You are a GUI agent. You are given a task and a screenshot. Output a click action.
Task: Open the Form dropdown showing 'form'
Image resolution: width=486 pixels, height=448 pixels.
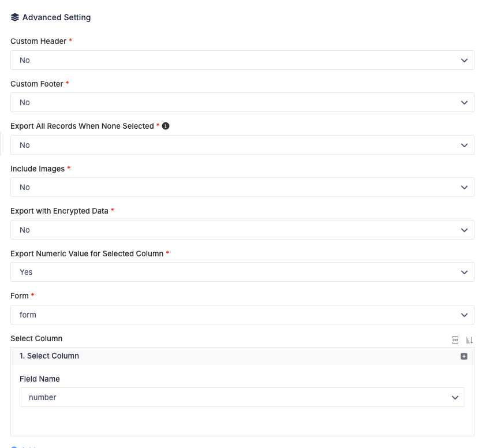pyautogui.click(x=242, y=315)
